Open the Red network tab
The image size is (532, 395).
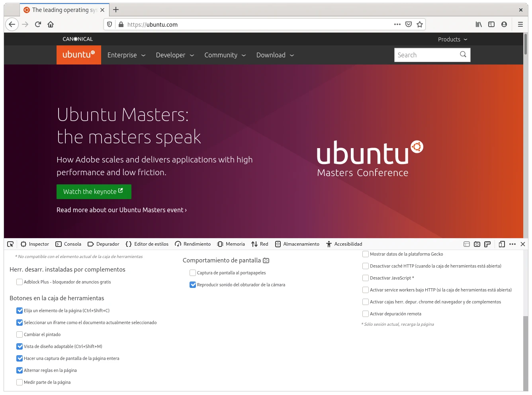[x=260, y=244]
